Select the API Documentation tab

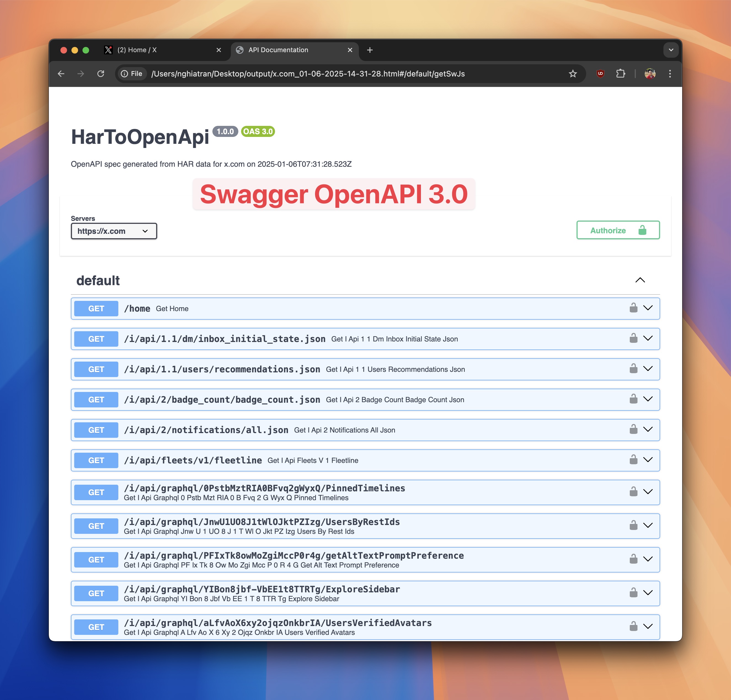295,50
